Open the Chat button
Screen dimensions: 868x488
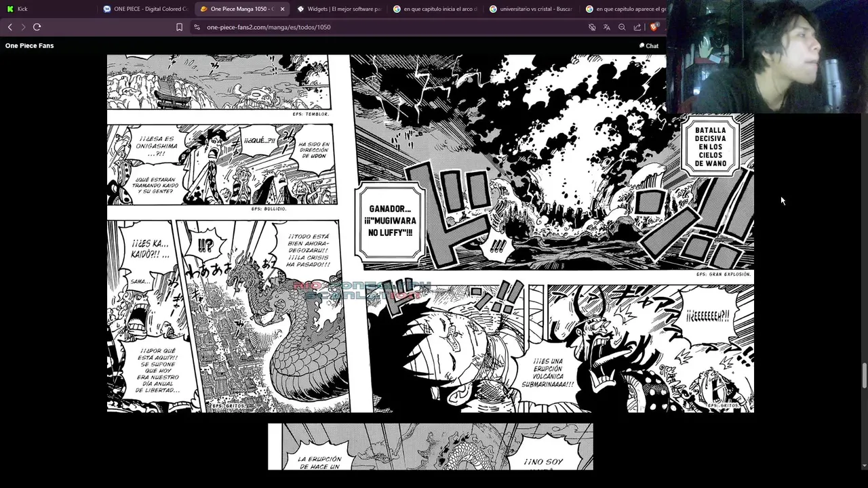[x=649, y=45]
